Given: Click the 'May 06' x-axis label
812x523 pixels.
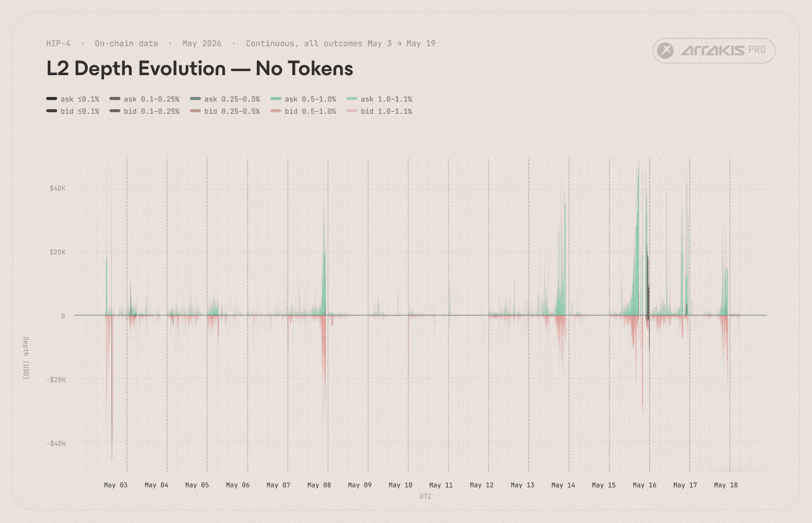Looking at the screenshot, I should coord(238,485).
